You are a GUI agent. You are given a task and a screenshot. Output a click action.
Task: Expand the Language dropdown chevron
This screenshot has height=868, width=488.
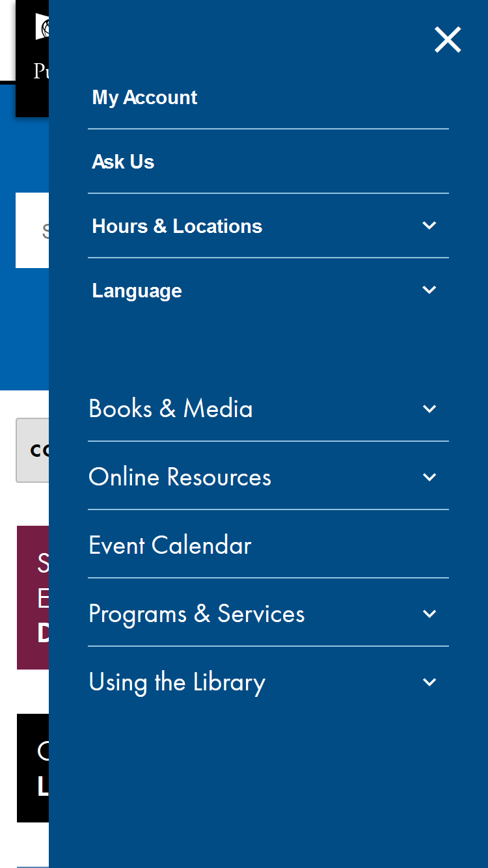(429, 290)
